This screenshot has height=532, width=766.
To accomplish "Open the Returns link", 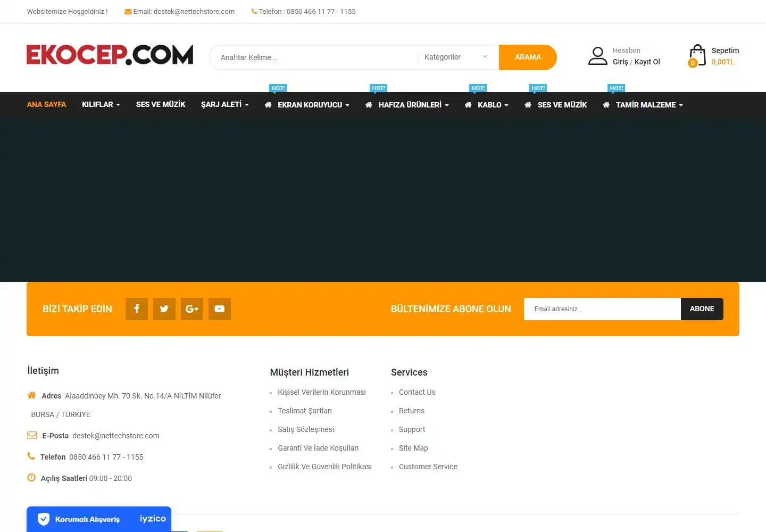I will click(412, 411).
